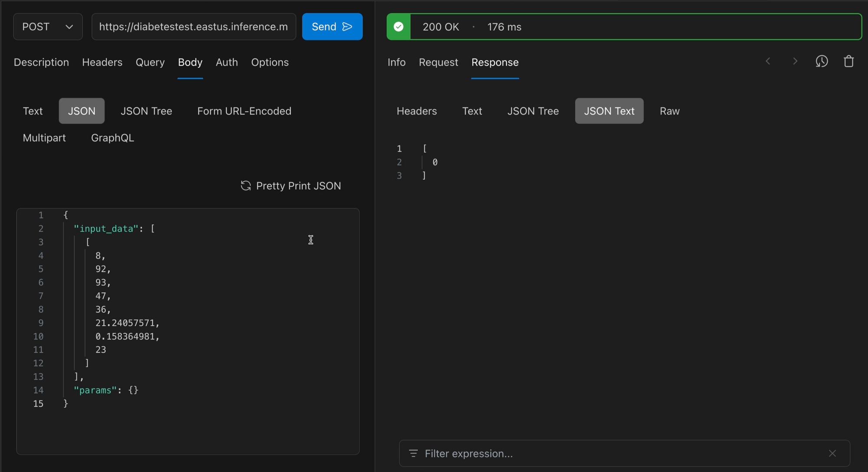Click the green success check icon
This screenshot has height=472, width=868.
click(398, 27)
